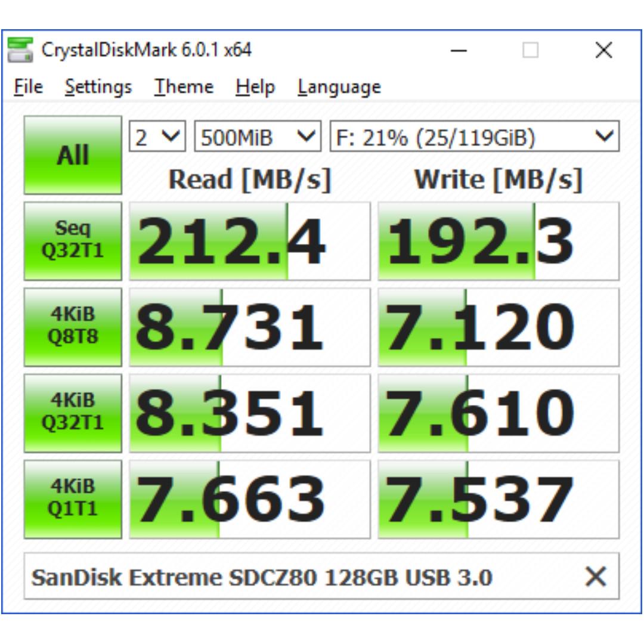Screen dimensions: 644x644
Task: Select the 7.120 write result
Action: 498,327
